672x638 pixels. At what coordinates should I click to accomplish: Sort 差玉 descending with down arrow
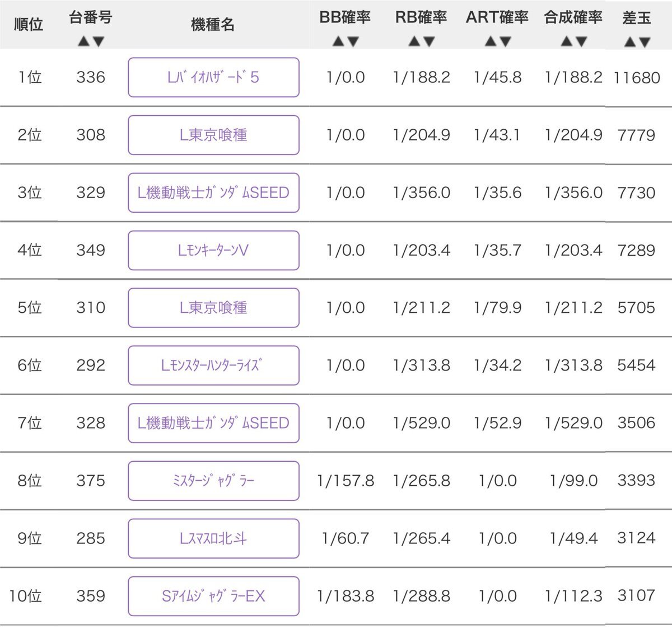pos(644,41)
